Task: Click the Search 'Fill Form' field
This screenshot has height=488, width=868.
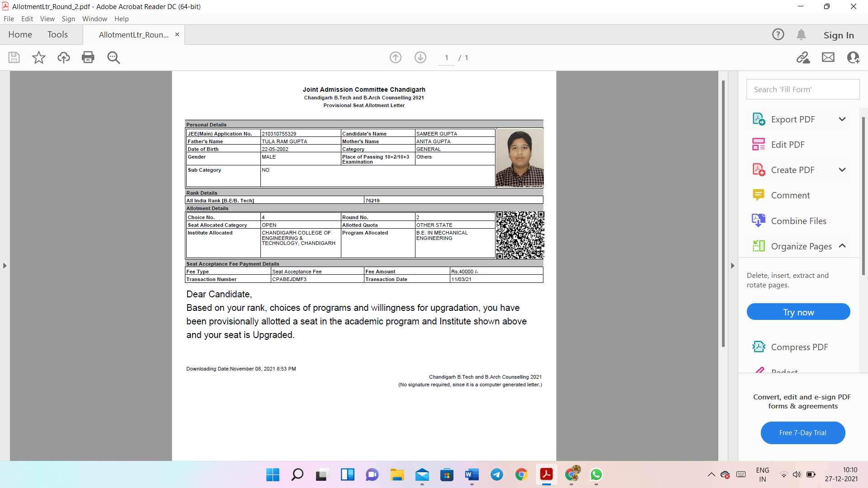Action: (802, 89)
